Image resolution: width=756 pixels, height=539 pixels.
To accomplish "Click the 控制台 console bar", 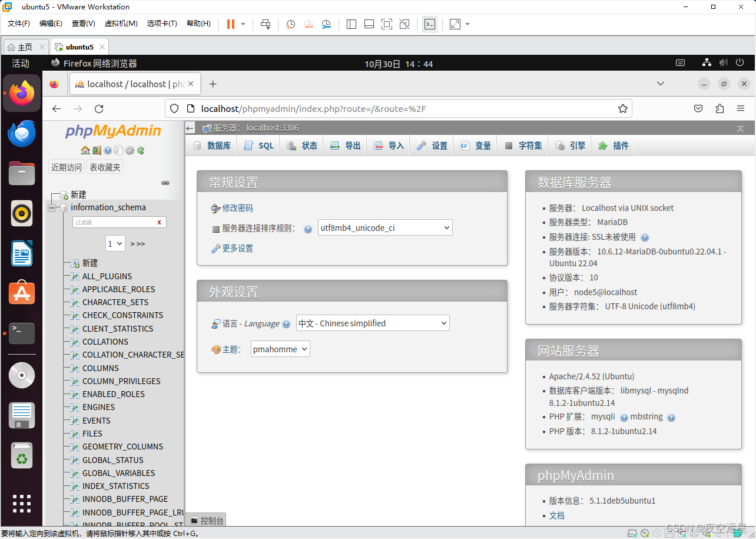I will (x=205, y=520).
